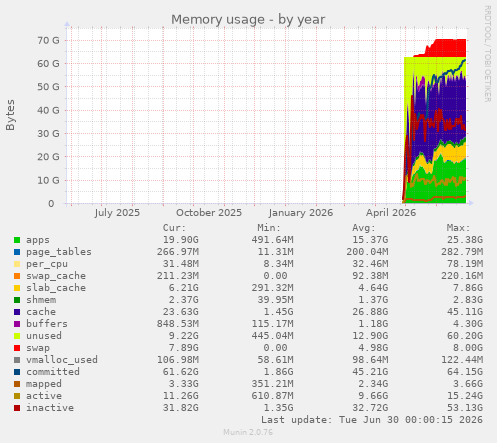Click the 'inactive' legend label

[50, 408]
